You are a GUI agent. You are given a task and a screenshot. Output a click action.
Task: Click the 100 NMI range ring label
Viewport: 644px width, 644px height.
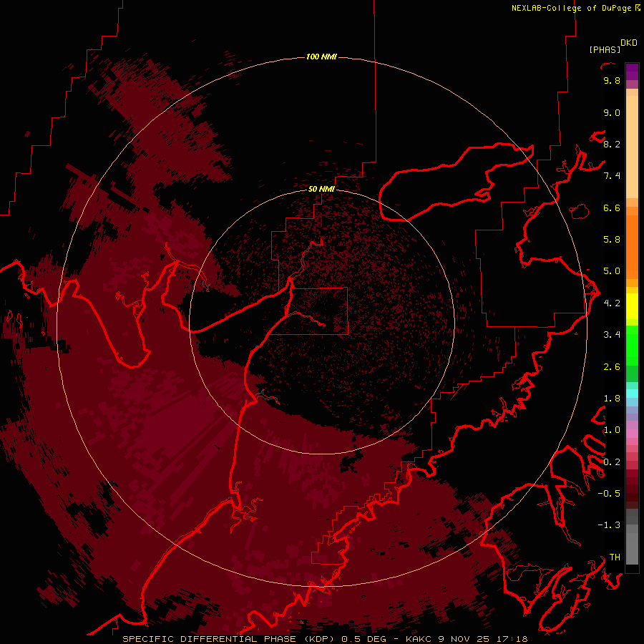click(x=321, y=57)
